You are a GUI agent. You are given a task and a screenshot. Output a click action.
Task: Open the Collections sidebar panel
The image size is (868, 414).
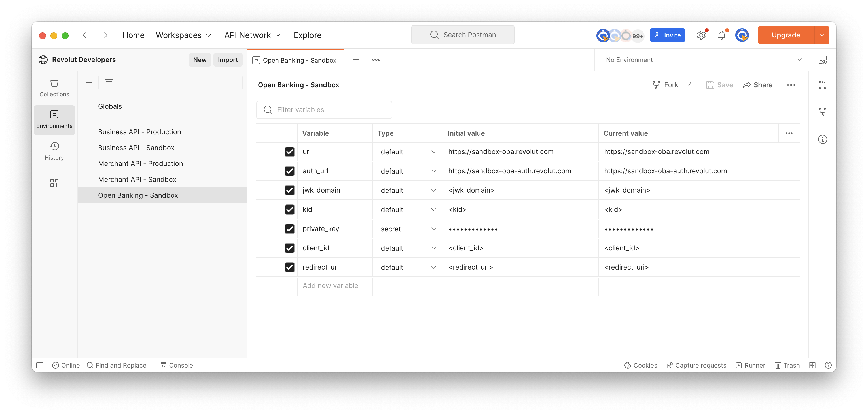(x=54, y=88)
